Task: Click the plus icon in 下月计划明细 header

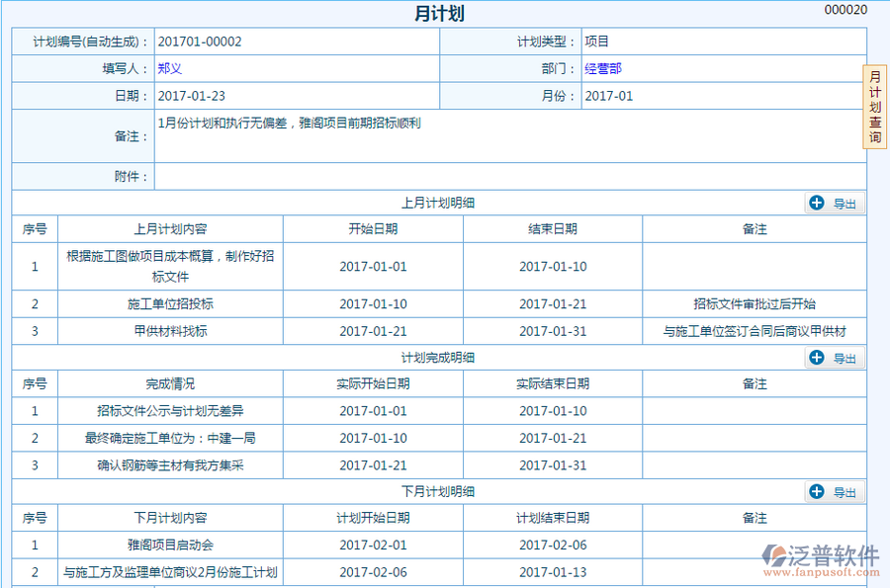Action: tap(817, 491)
